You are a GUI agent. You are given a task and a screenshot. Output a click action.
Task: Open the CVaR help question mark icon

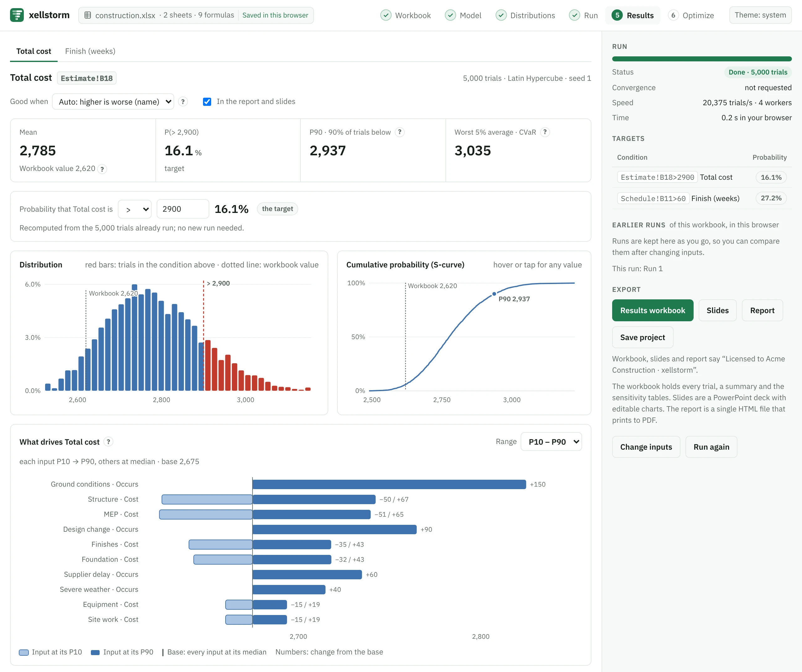545,132
